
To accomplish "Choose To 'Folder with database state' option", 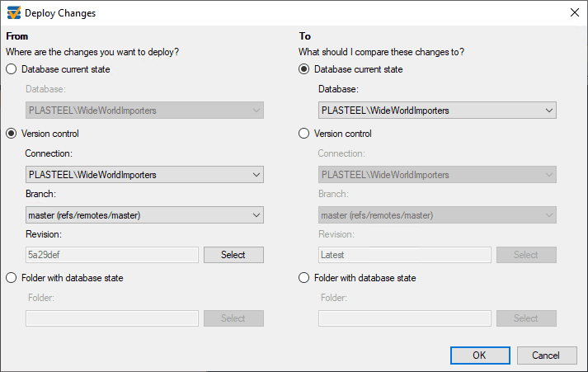I will [x=303, y=278].
